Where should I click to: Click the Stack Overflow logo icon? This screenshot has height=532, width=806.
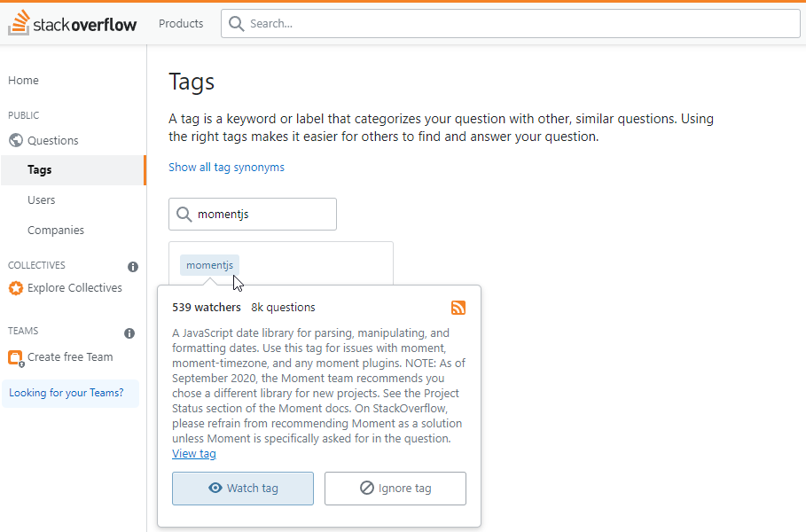(17, 22)
